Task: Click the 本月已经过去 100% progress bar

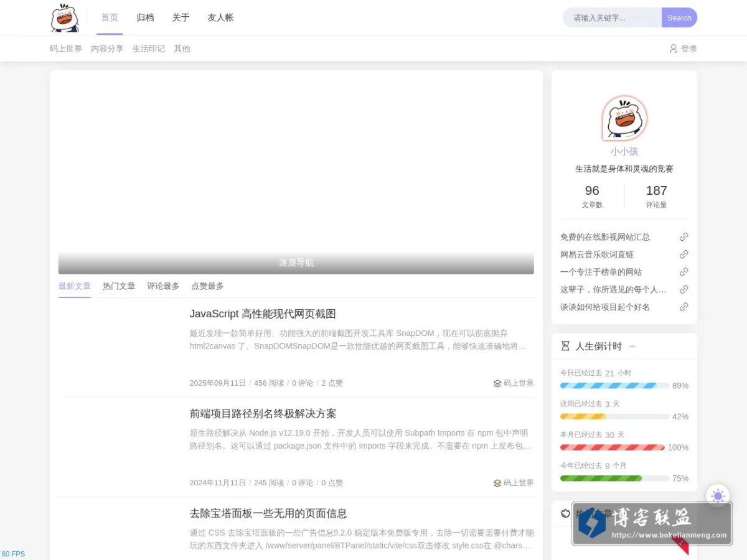Action: click(x=613, y=447)
